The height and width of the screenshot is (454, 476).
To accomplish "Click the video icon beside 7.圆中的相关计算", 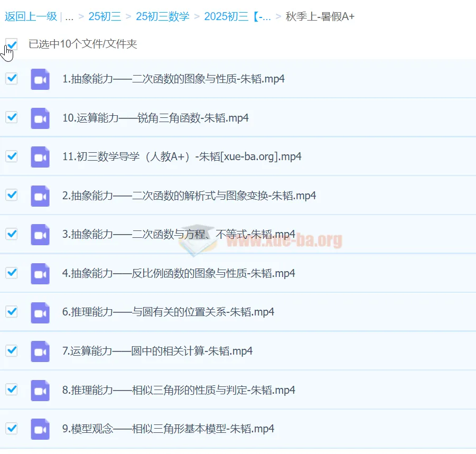I will [40, 350].
